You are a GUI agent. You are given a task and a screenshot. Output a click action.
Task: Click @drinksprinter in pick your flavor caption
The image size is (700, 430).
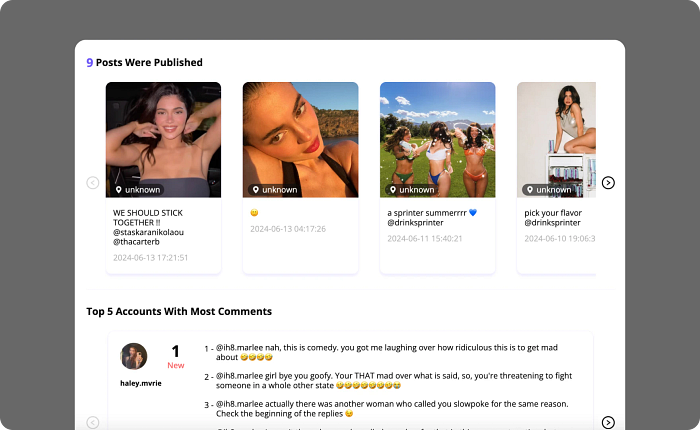tap(552, 223)
